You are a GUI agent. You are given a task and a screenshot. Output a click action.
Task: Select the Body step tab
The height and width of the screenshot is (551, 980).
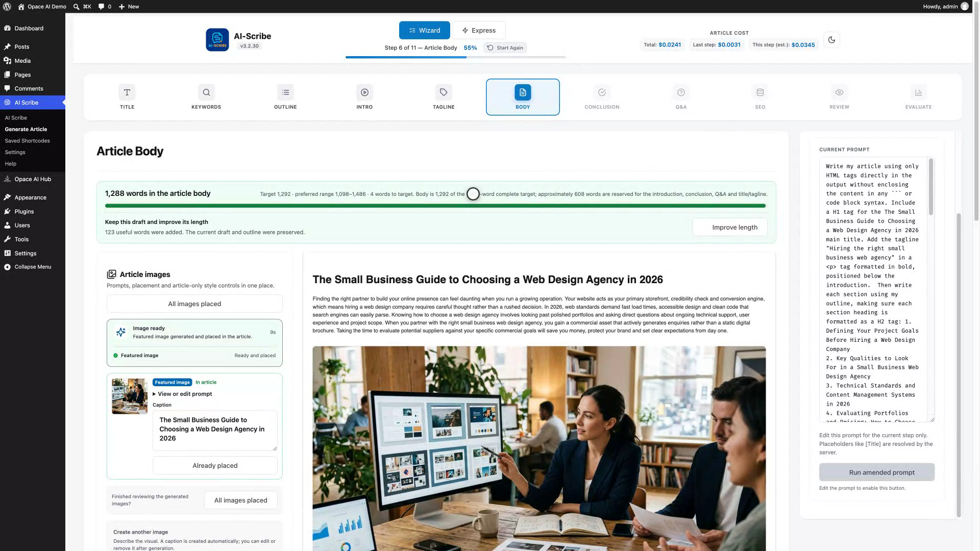[x=523, y=97]
